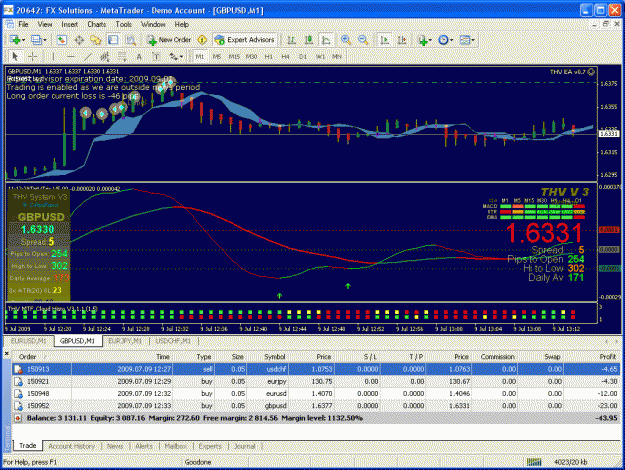The image size is (625, 470).
Task: Select the Fibonacci Retracement tool
Action: [122, 57]
